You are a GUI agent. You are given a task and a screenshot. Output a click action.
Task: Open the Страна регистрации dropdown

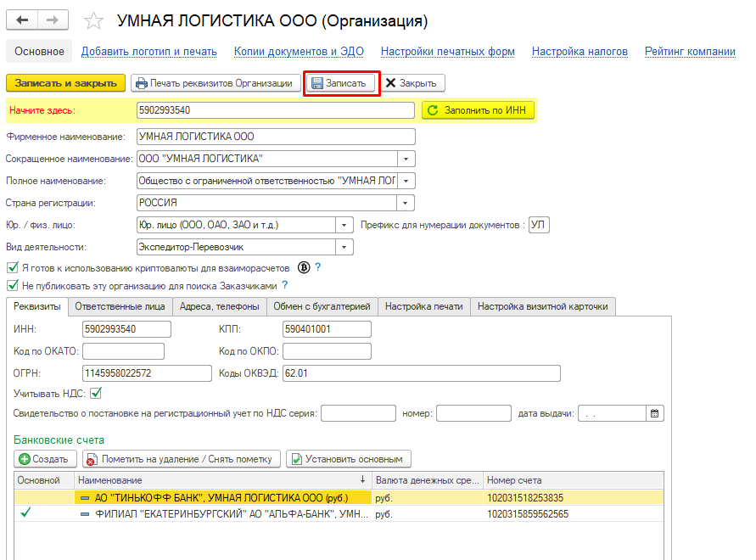pyautogui.click(x=406, y=203)
